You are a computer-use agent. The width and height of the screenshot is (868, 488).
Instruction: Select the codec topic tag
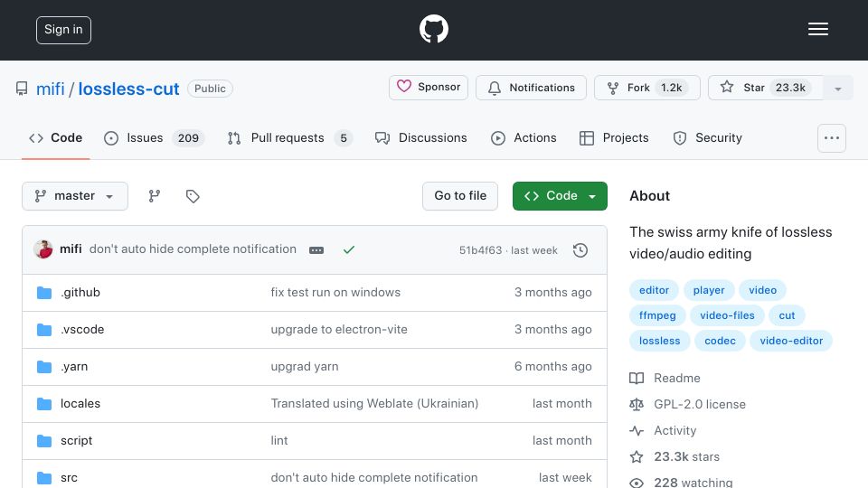tap(720, 341)
